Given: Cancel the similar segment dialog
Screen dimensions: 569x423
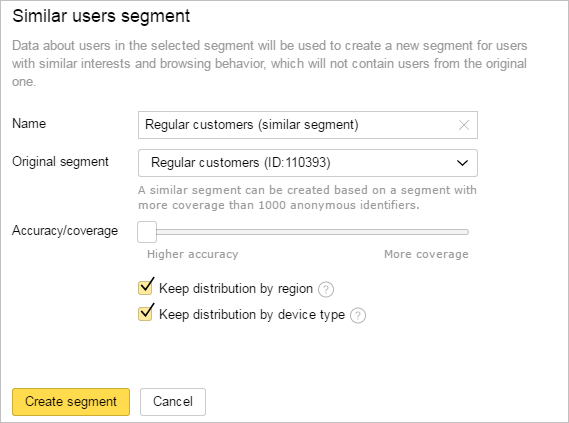Looking at the screenshot, I should 173,402.
